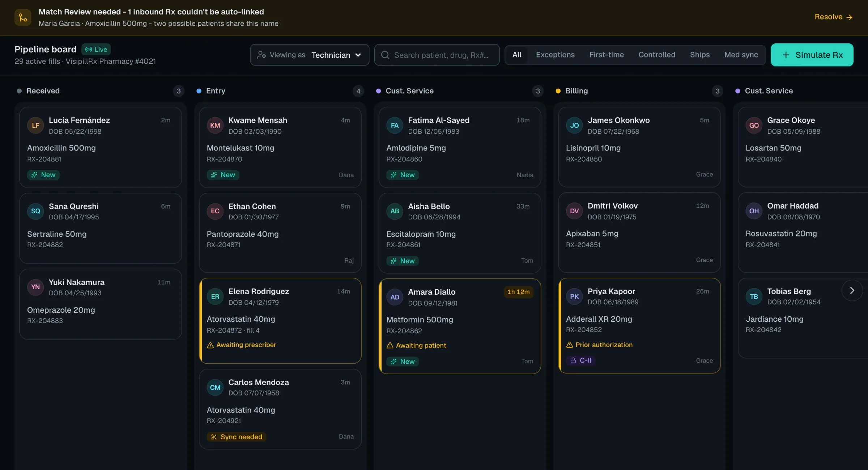The image size is (868, 470).
Task: Click the FA avatar on Fatima Al-Sayed card
Action: pyautogui.click(x=395, y=125)
